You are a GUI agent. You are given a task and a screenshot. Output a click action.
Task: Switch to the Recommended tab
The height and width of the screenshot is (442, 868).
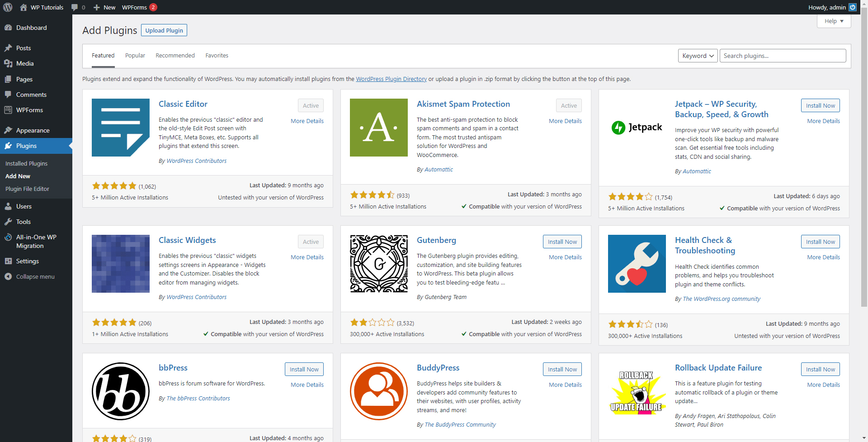tap(175, 56)
